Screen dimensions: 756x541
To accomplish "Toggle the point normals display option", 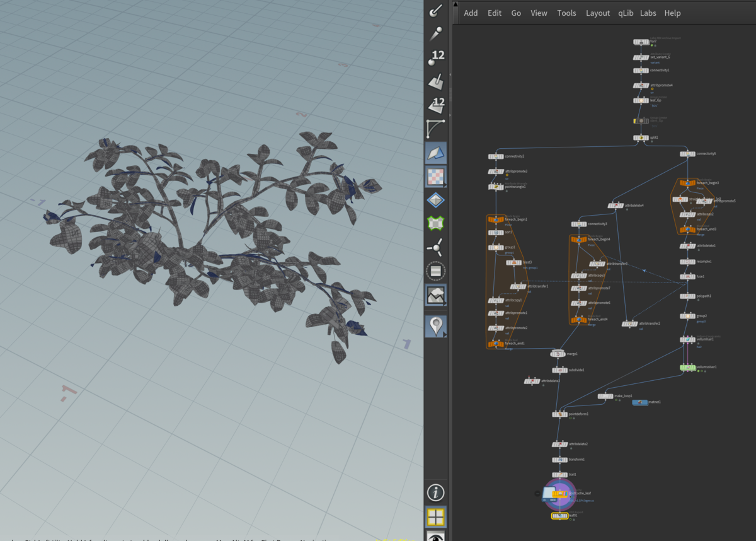I will click(435, 11).
